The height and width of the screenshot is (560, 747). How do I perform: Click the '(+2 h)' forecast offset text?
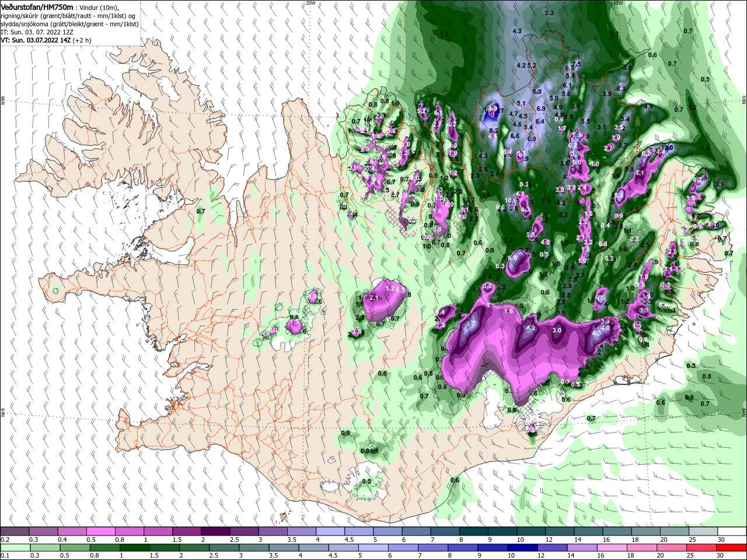(82, 41)
